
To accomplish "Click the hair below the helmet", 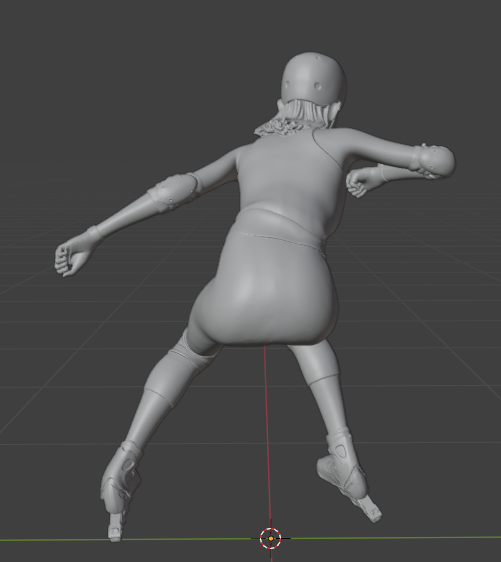I will click(x=309, y=110).
